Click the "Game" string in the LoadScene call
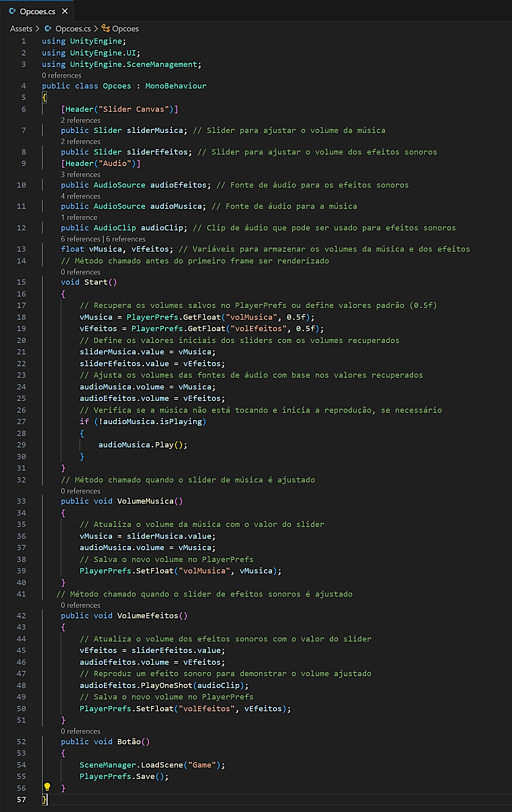This screenshot has width=512, height=812. coord(202,765)
